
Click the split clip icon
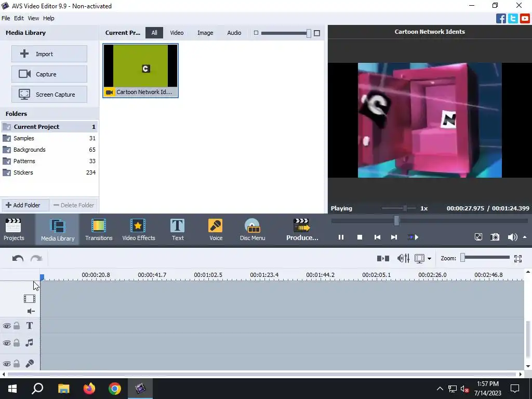point(383,259)
